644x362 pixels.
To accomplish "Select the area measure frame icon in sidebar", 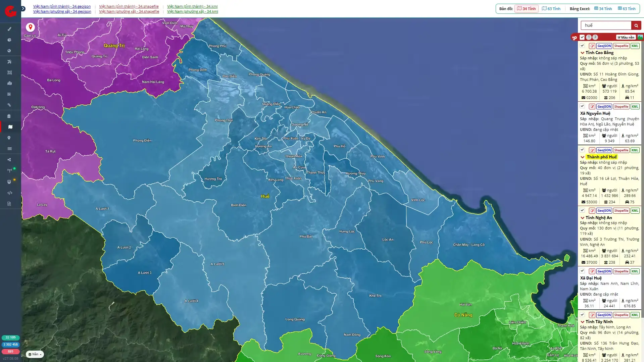I will tap(9, 72).
